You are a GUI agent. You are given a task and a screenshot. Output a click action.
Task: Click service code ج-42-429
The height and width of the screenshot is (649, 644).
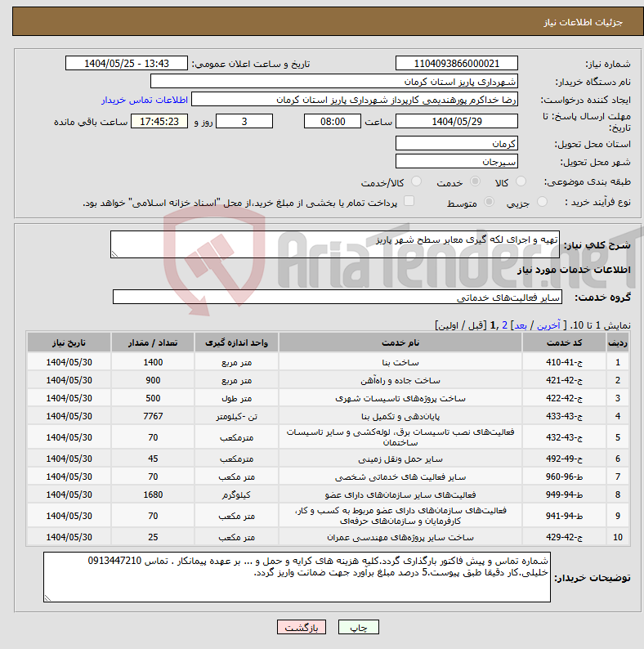tap(564, 537)
